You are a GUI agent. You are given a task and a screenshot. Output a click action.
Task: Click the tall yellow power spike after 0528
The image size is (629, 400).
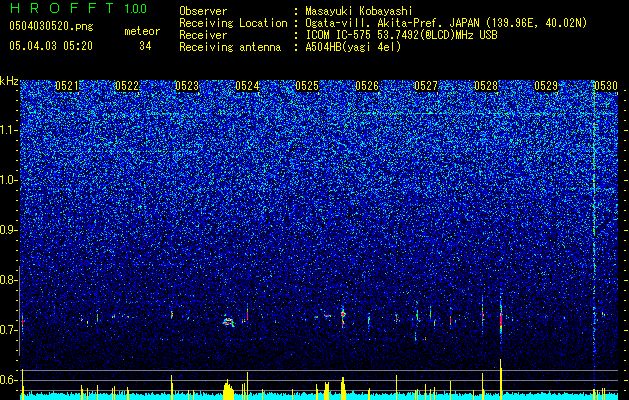click(x=501, y=379)
